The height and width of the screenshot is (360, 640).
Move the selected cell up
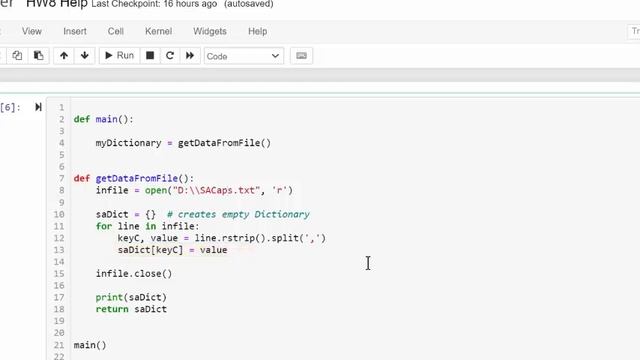(64, 56)
